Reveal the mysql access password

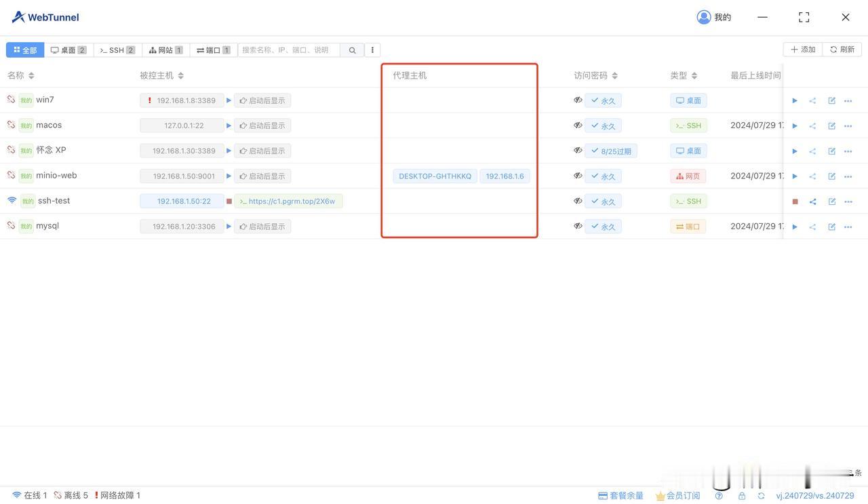(578, 226)
